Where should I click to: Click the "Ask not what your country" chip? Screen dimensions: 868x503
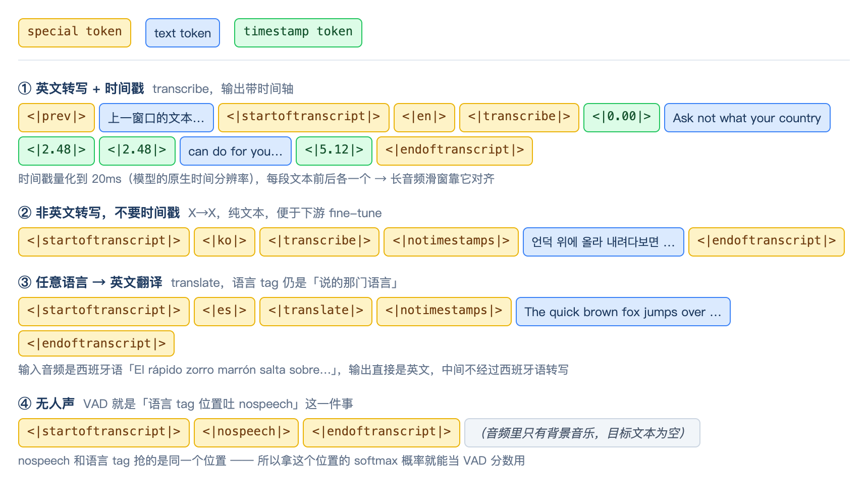747,118
